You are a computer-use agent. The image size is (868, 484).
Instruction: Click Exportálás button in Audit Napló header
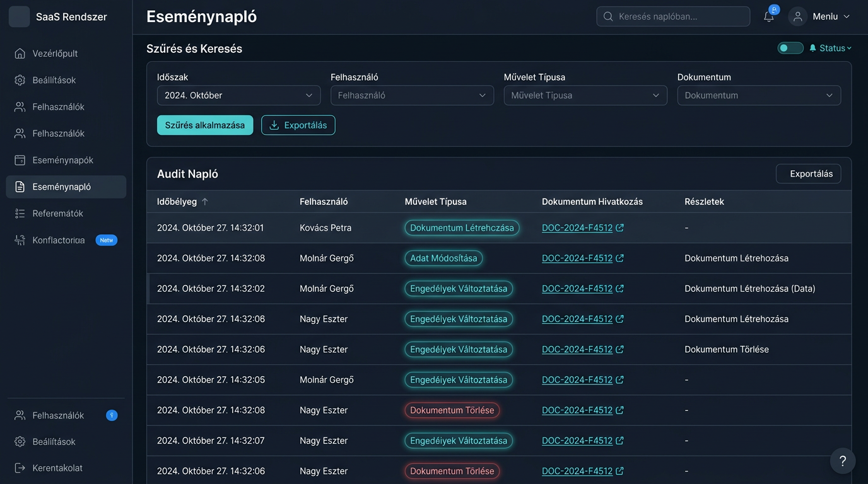click(x=808, y=173)
